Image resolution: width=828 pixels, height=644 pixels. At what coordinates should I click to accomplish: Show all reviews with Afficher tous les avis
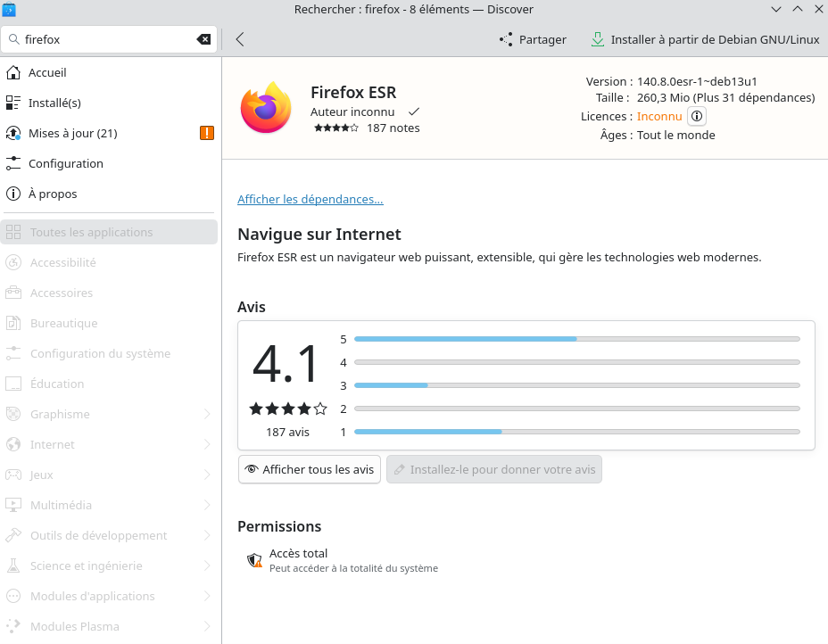click(309, 469)
